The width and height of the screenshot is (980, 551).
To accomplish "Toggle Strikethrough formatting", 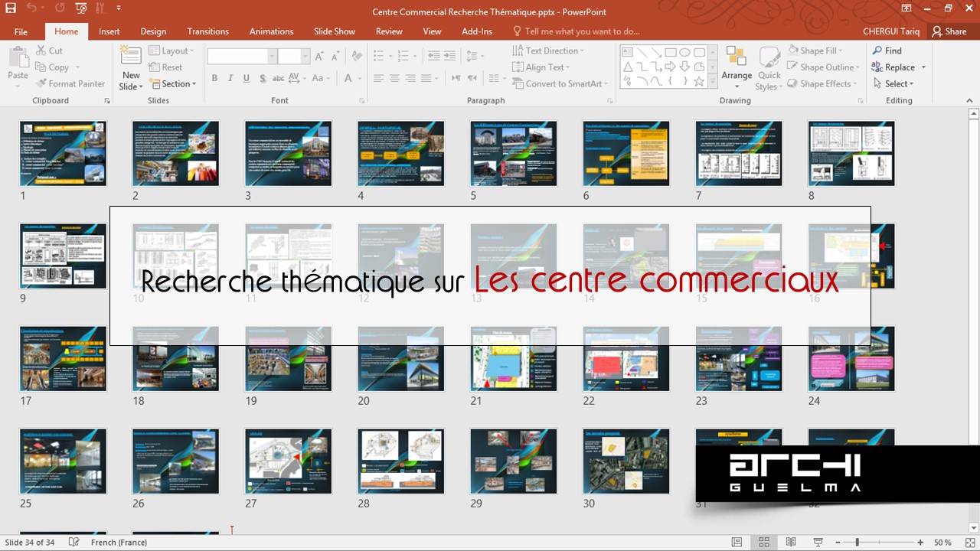I will click(x=279, y=78).
